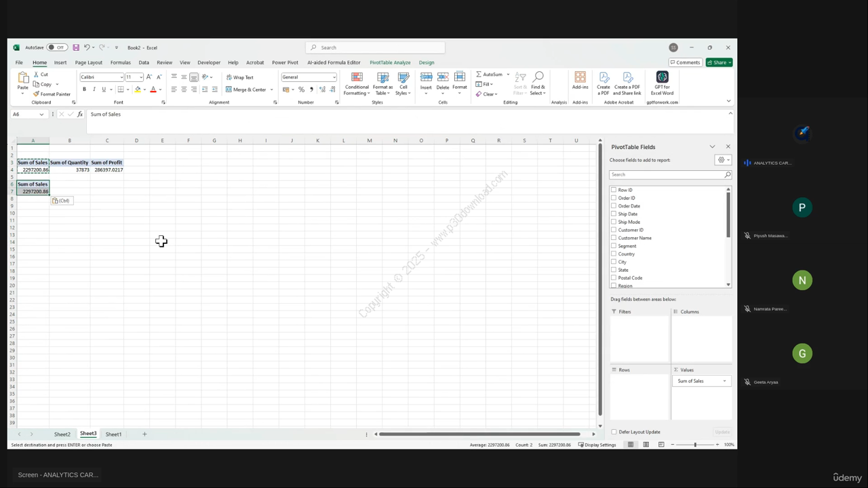Click Create a PDF icon

pyautogui.click(x=603, y=83)
